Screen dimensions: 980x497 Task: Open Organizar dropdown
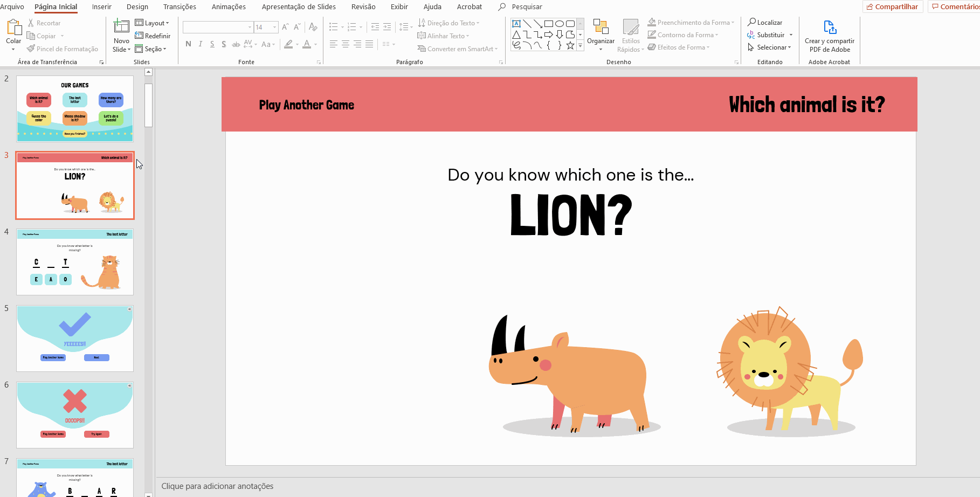click(601, 36)
